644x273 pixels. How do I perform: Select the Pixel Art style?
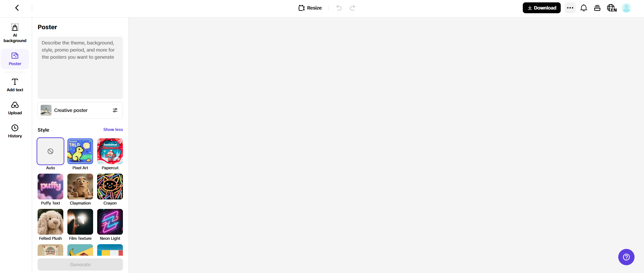[x=80, y=151]
